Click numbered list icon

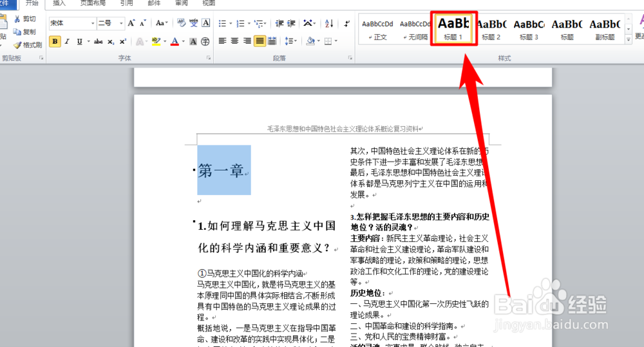click(241, 23)
